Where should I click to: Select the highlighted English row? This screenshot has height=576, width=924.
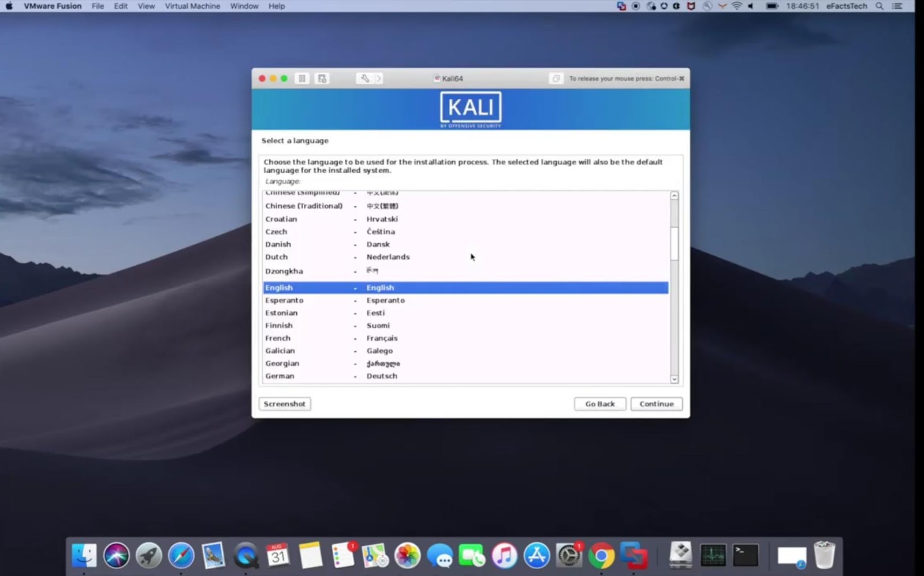click(x=465, y=288)
